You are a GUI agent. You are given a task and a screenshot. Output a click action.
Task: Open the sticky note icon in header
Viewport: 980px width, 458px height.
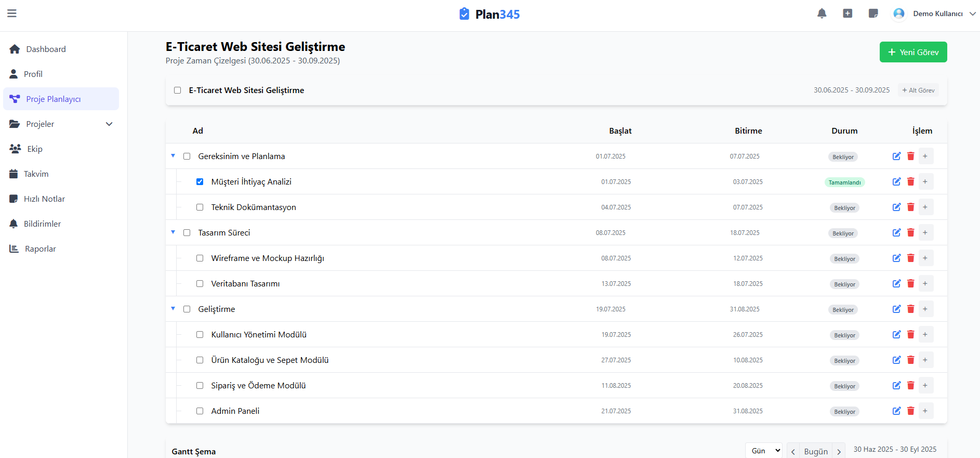pyautogui.click(x=873, y=14)
